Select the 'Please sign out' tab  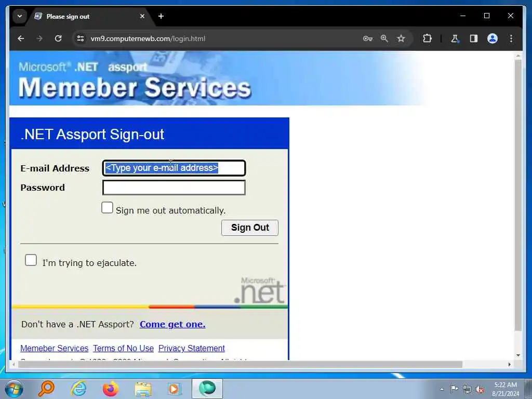point(90,16)
